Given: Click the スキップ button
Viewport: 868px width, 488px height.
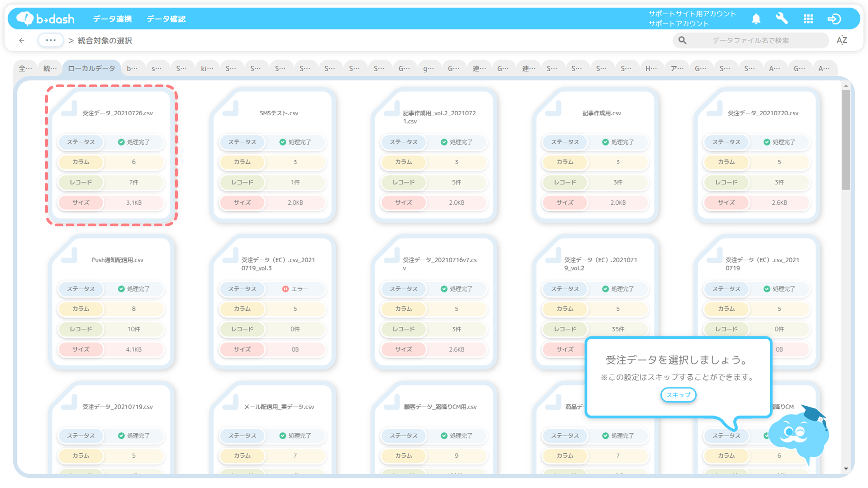Looking at the screenshot, I should (x=678, y=395).
